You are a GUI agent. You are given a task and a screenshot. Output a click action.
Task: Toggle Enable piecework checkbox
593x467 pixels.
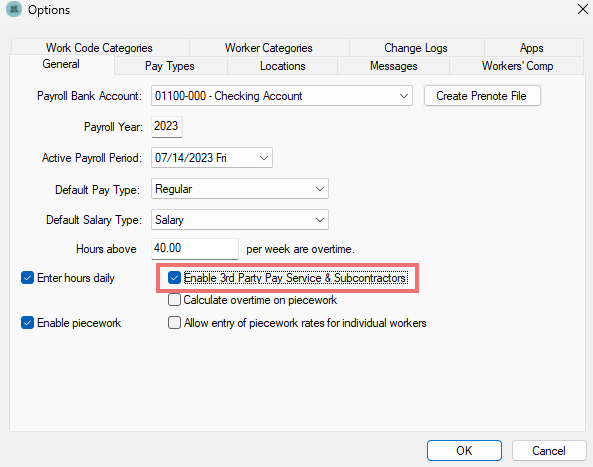(x=28, y=323)
